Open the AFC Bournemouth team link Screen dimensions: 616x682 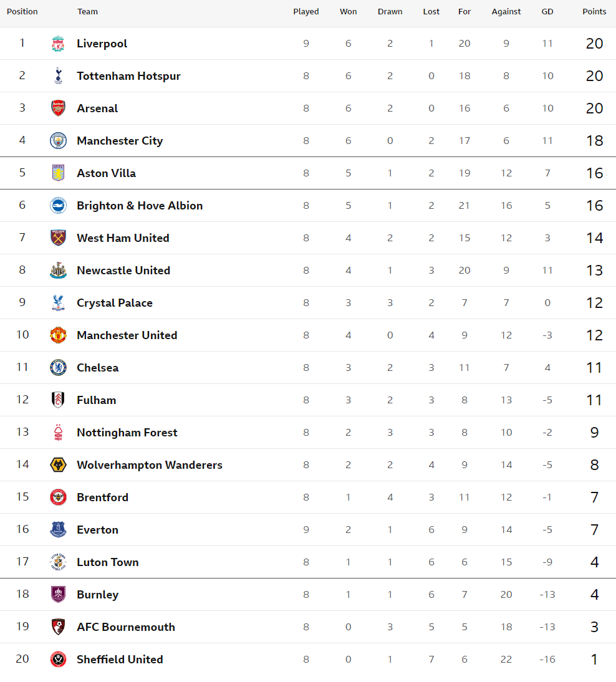pyautogui.click(x=126, y=627)
